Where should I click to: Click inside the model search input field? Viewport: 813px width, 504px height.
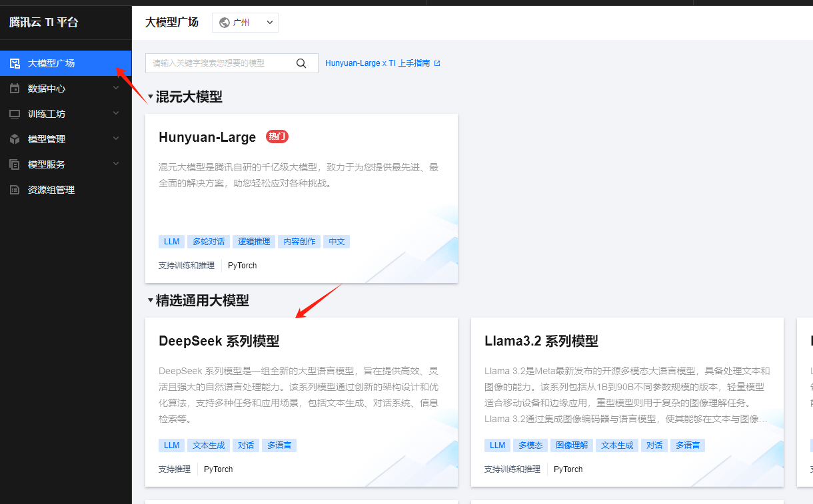point(220,63)
